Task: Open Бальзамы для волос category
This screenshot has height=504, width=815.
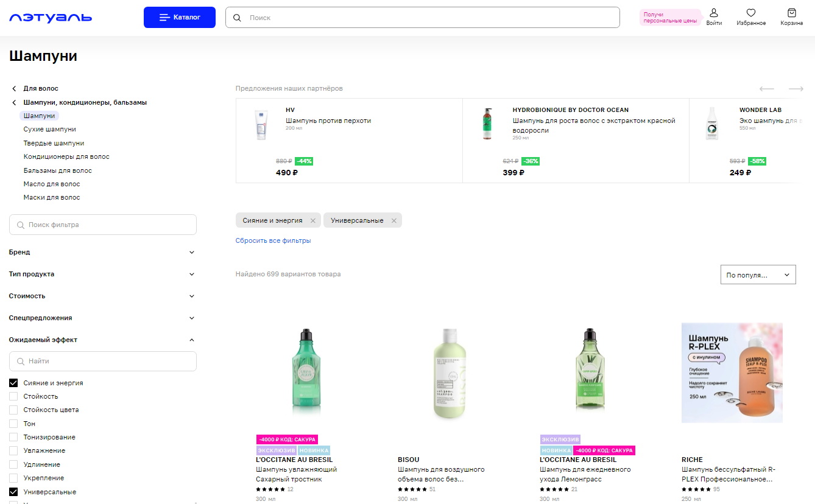Action: [58, 170]
